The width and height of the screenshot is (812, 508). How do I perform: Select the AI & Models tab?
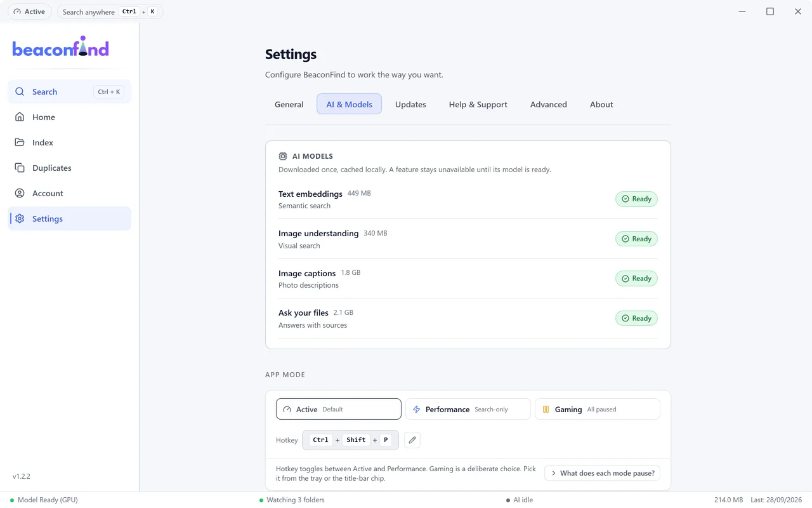[x=349, y=104]
